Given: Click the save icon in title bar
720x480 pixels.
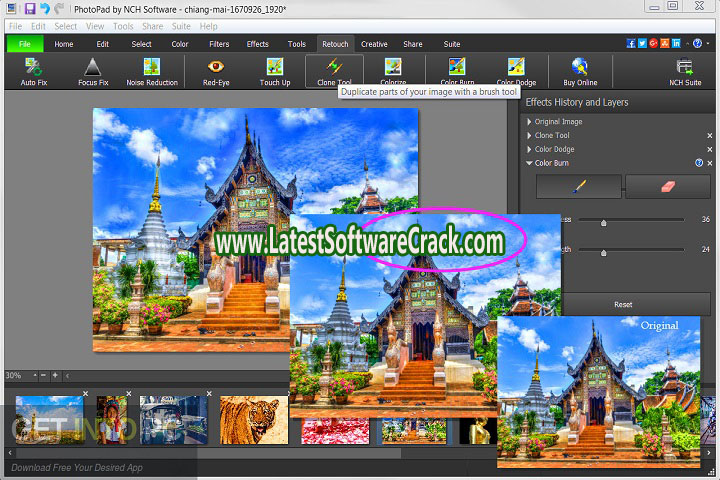Looking at the screenshot, I should click(x=30, y=8).
